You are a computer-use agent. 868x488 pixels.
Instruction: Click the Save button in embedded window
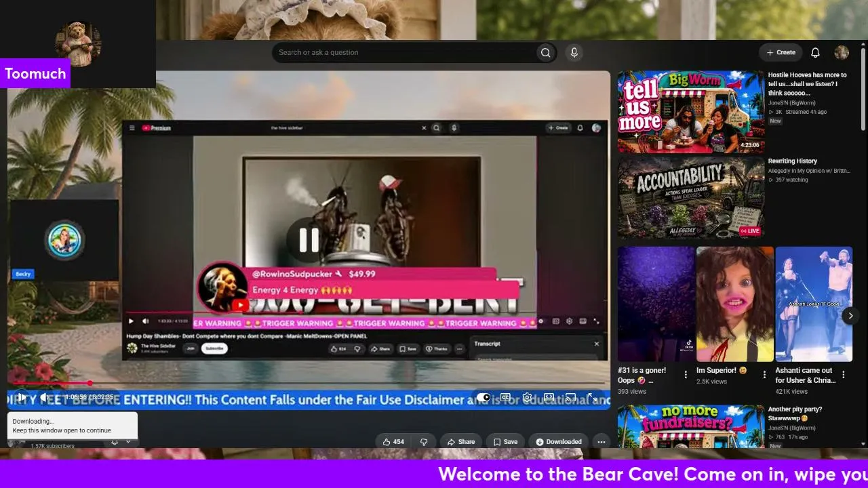point(408,349)
